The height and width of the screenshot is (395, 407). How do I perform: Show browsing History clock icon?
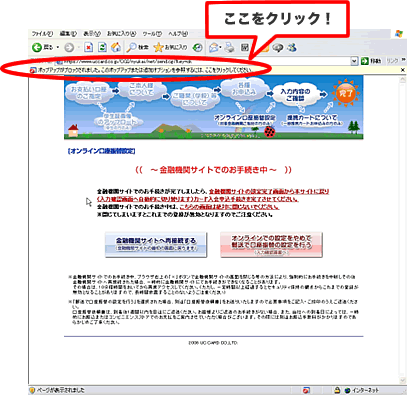(198, 48)
